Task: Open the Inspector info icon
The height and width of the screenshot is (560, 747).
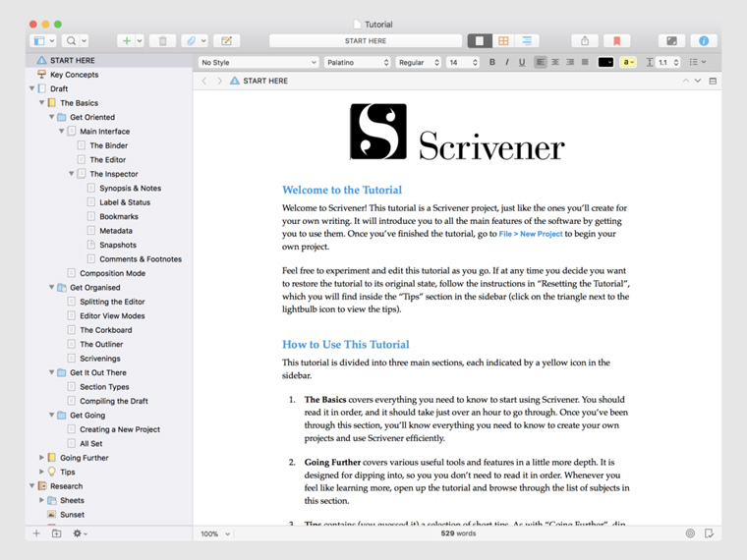Action: click(x=704, y=41)
